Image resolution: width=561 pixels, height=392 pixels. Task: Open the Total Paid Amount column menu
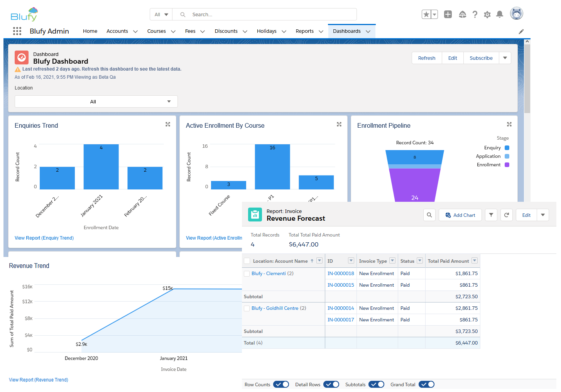pos(475,261)
